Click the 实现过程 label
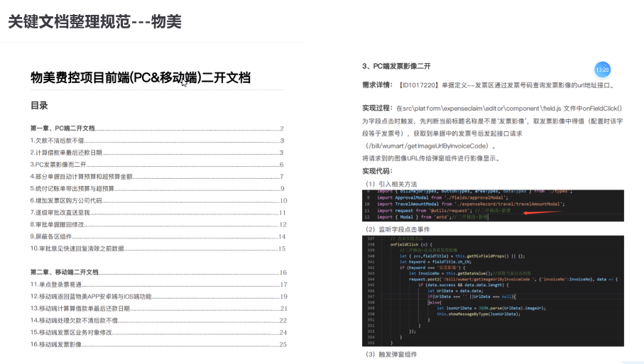This screenshot has width=644, height=364. 377,108
